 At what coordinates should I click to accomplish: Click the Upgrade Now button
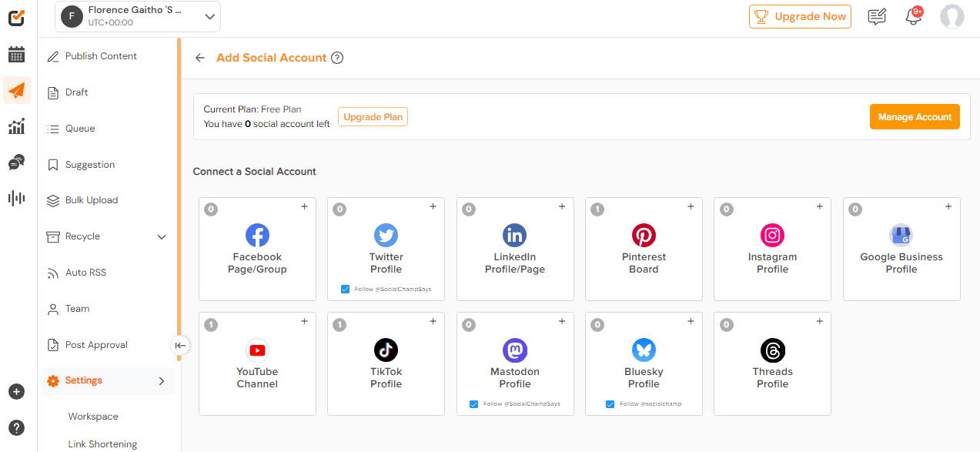coord(800,17)
